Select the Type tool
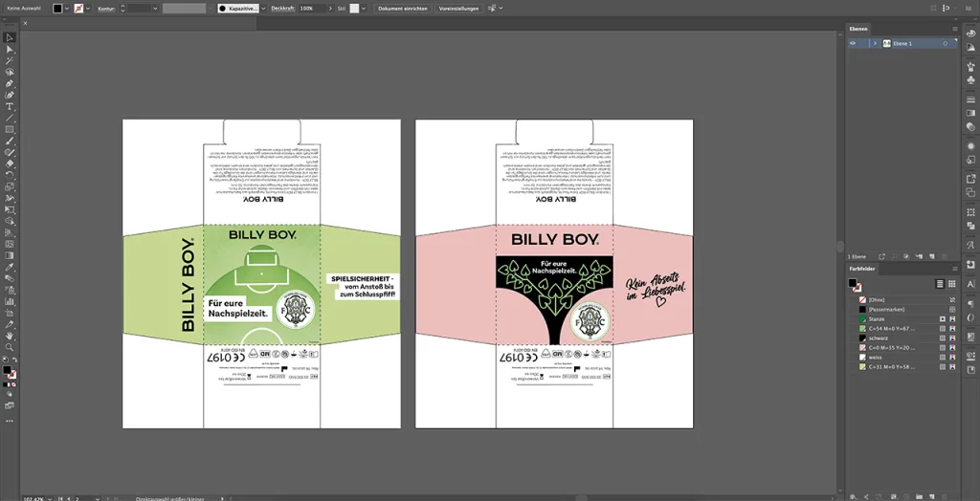 point(10,107)
